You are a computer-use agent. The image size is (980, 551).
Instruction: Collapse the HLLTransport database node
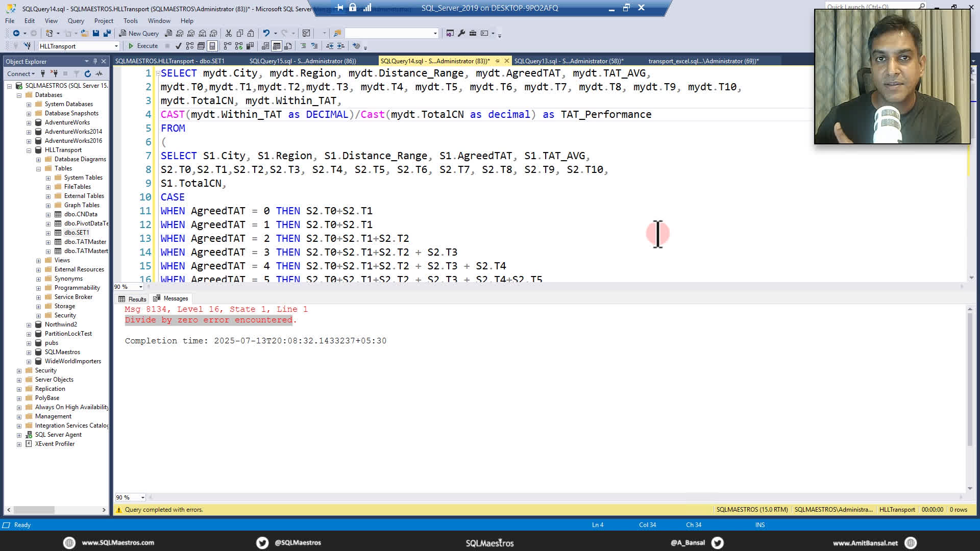point(29,151)
